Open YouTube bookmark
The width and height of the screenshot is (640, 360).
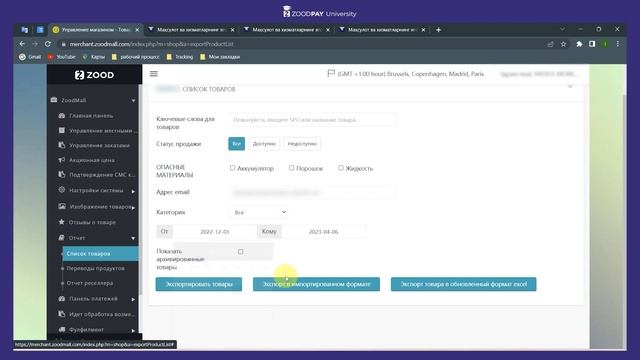62,57
